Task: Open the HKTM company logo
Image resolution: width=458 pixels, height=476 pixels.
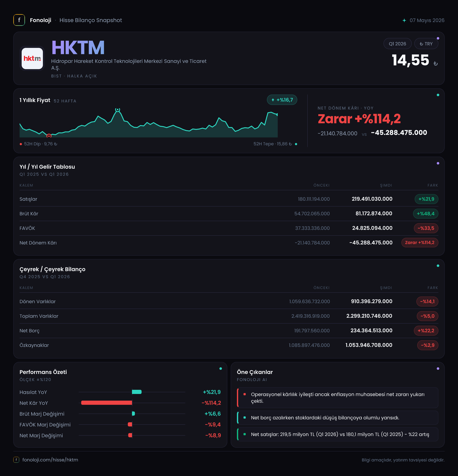Action: click(32, 58)
